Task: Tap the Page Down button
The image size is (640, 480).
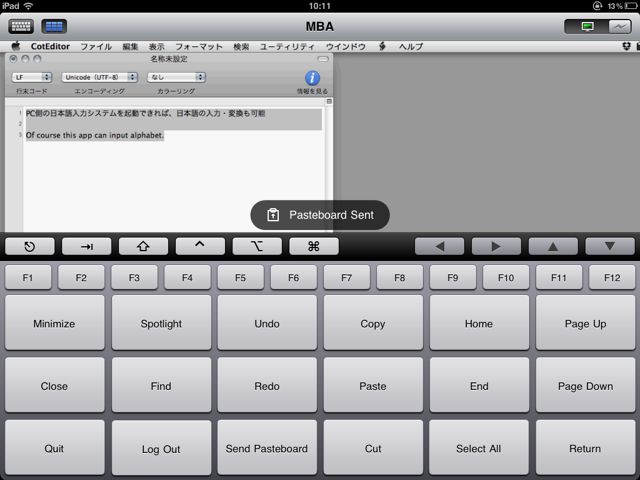Action: (x=585, y=386)
